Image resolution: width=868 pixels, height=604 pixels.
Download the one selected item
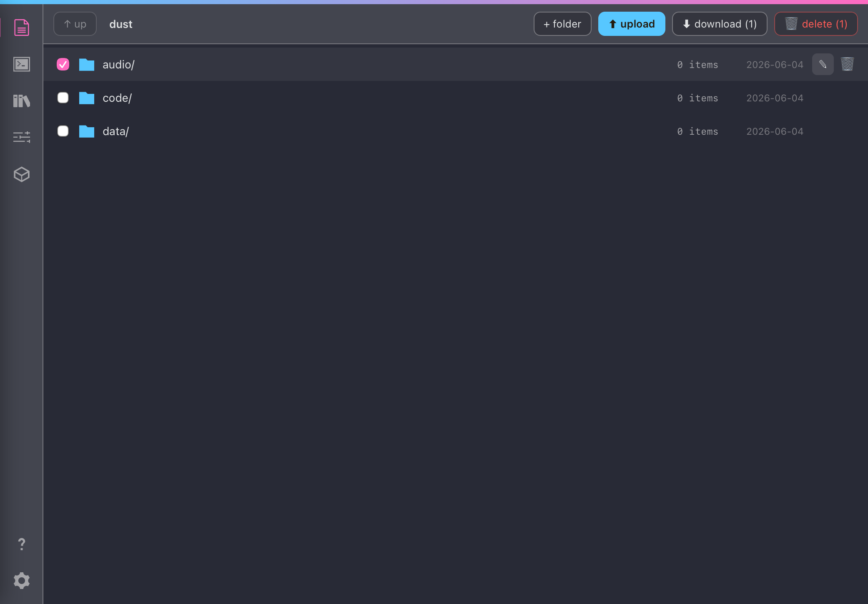tap(720, 24)
